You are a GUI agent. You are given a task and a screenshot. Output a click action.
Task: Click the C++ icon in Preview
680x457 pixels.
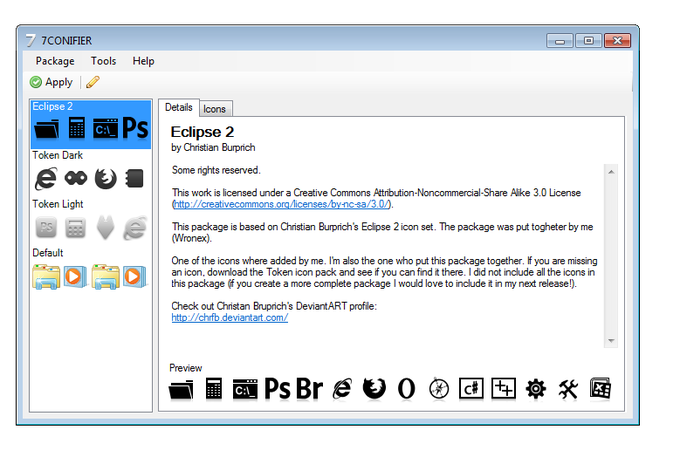[503, 388]
